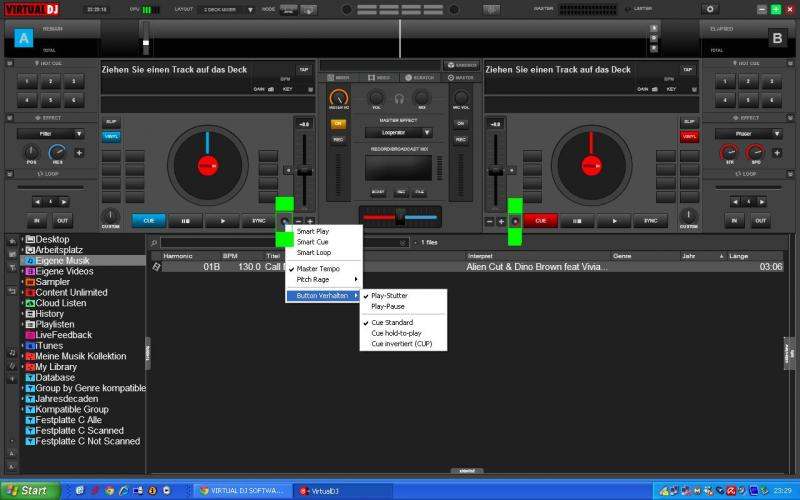Click the crossfader handle
Image resolution: width=800 pixels, height=500 pixels.
[x=400, y=217]
